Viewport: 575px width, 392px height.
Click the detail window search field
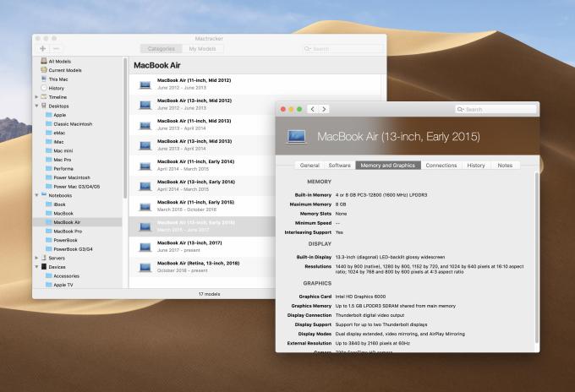coord(496,109)
